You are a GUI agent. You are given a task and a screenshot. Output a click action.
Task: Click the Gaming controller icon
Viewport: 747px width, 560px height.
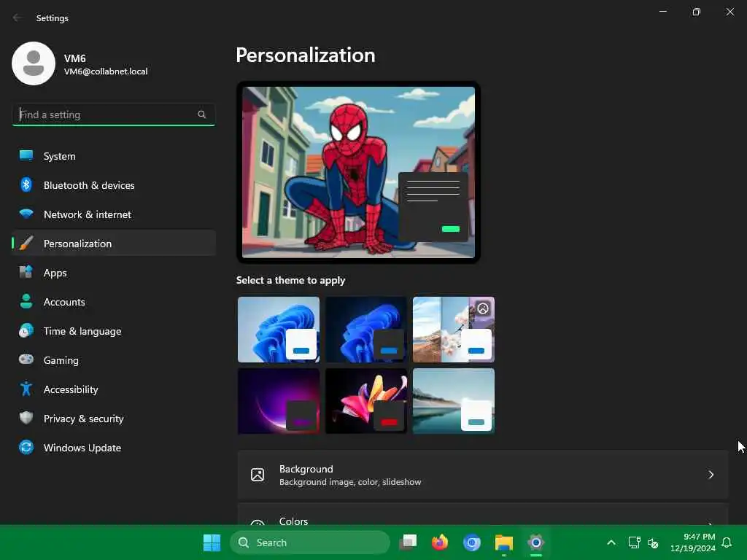(x=26, y=359)
